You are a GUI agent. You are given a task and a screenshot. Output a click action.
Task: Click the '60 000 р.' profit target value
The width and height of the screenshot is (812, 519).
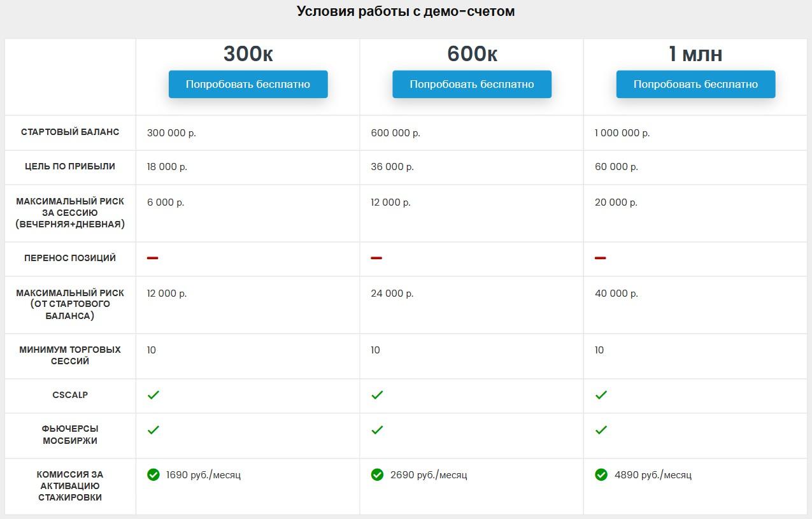coord(616,167)
